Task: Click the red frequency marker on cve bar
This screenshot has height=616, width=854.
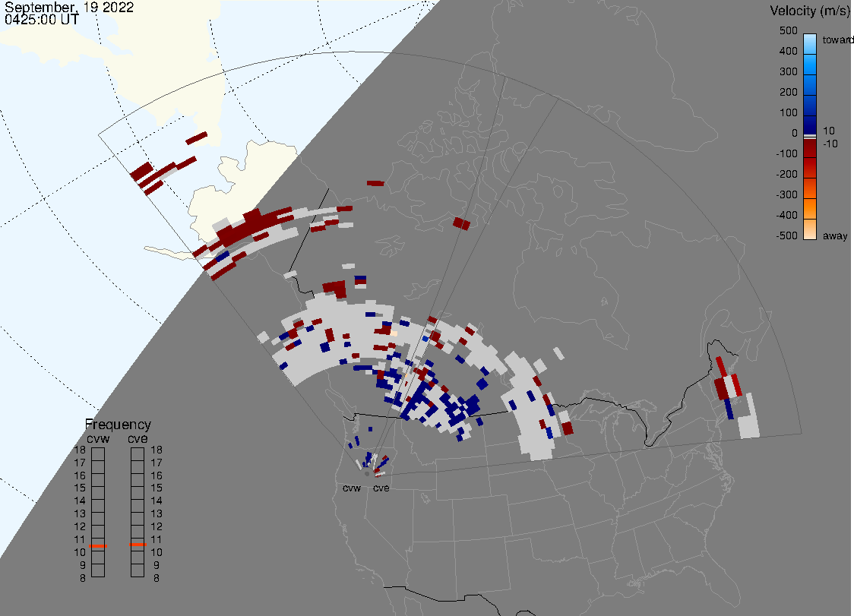Action: pyautogui.click(x=138, y=545)
